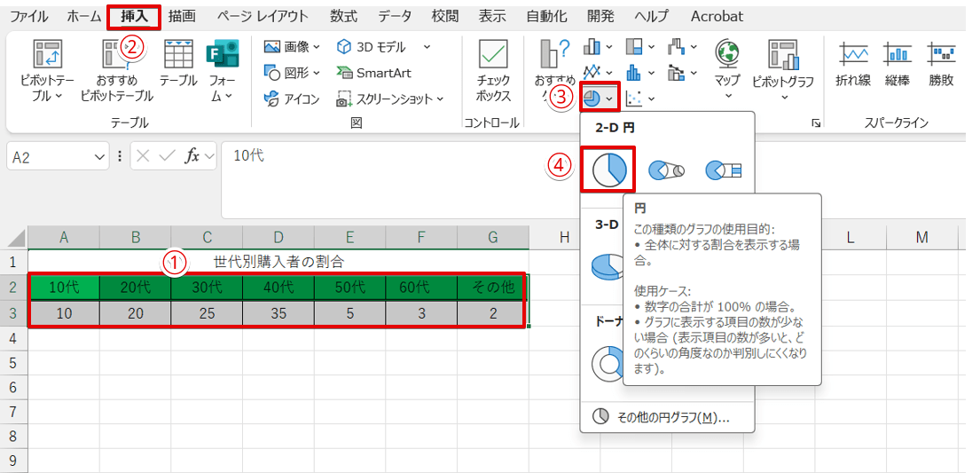The height and width of the screenshot is (473, 980).
Task: Select the green 40代 header cell
Action: coord(278,288)
